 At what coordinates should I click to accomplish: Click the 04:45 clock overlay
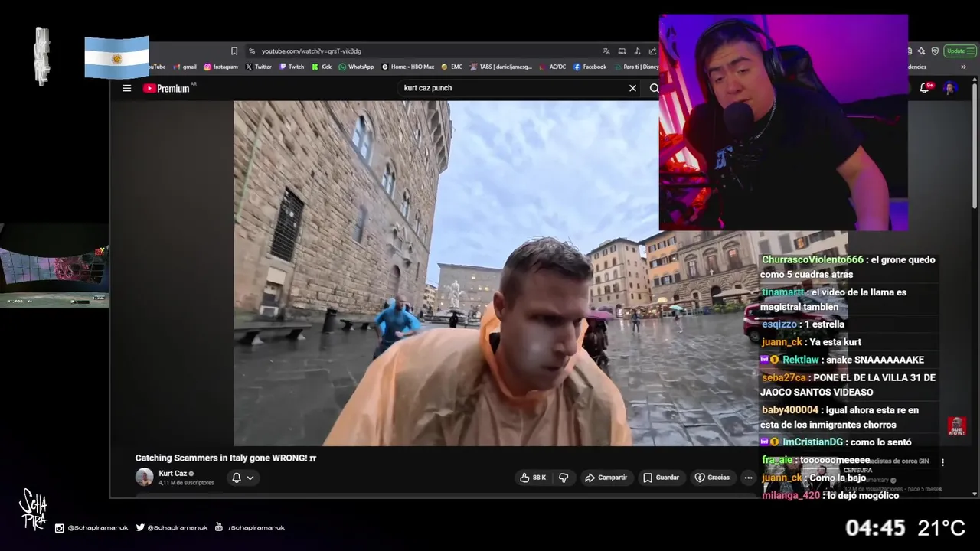click(x=875, y=527)
